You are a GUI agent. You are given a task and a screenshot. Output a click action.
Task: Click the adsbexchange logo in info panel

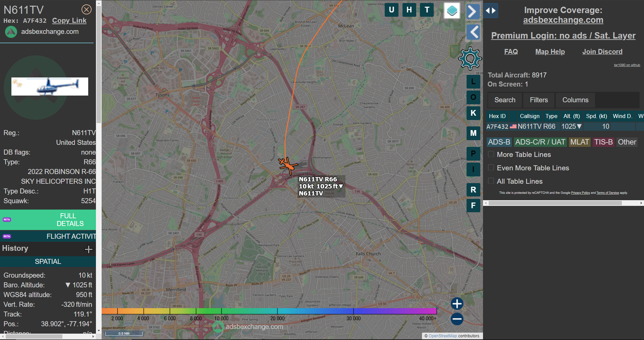click(x=11, y=32)
